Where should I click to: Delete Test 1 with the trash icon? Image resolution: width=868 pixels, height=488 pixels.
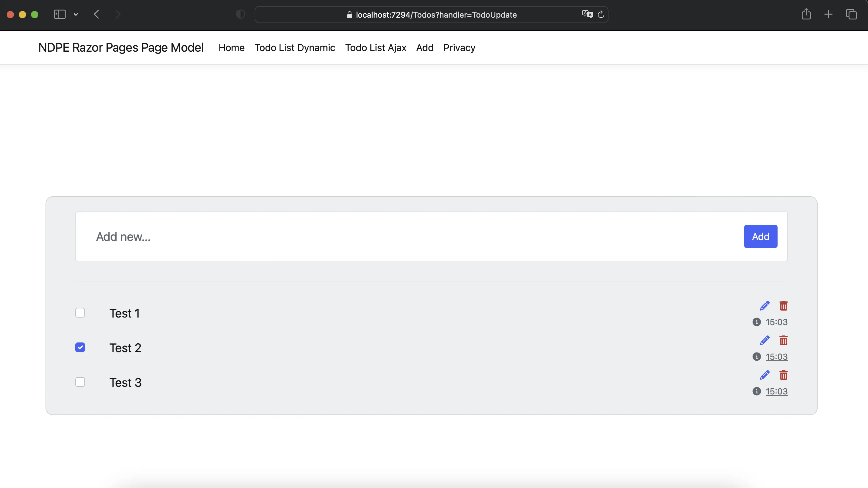coord(783,306)
